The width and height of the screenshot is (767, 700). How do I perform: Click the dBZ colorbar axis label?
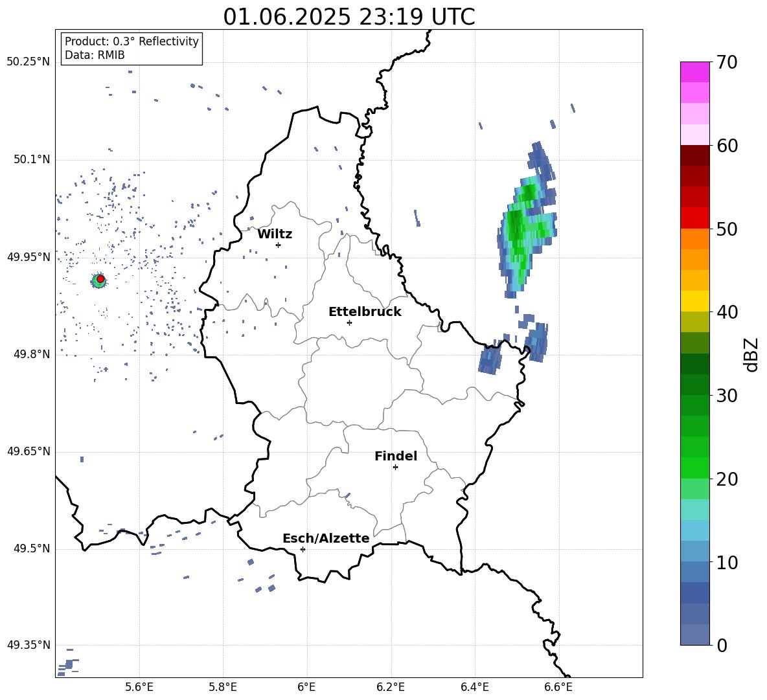coord(752,354)
